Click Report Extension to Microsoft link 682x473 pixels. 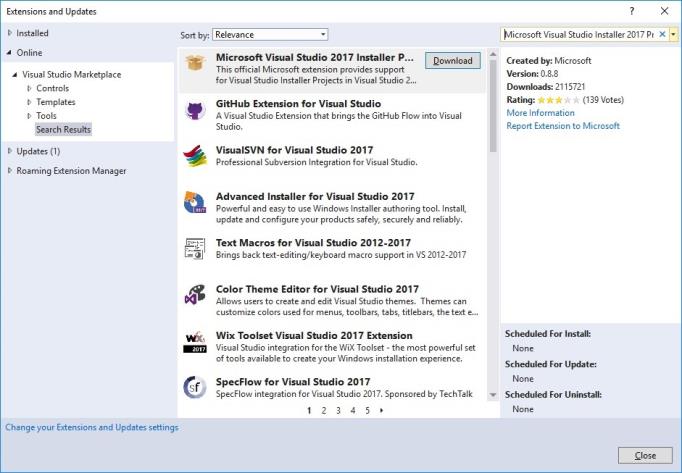[563, 126]
